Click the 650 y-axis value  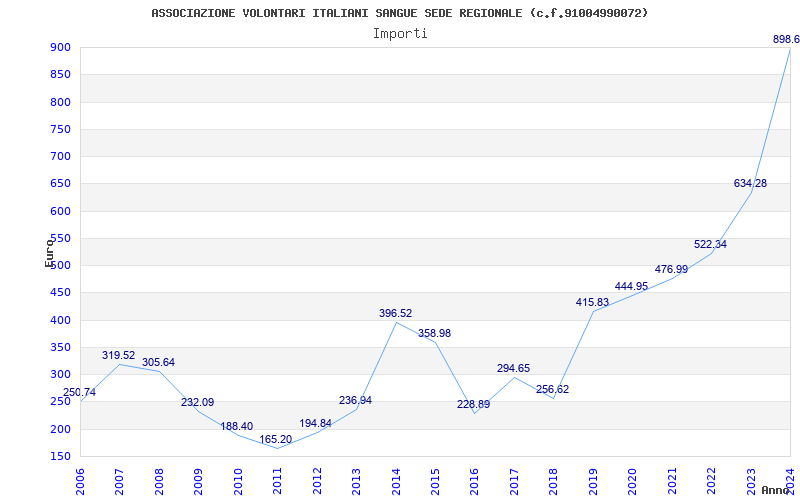(x=60, y=184)
